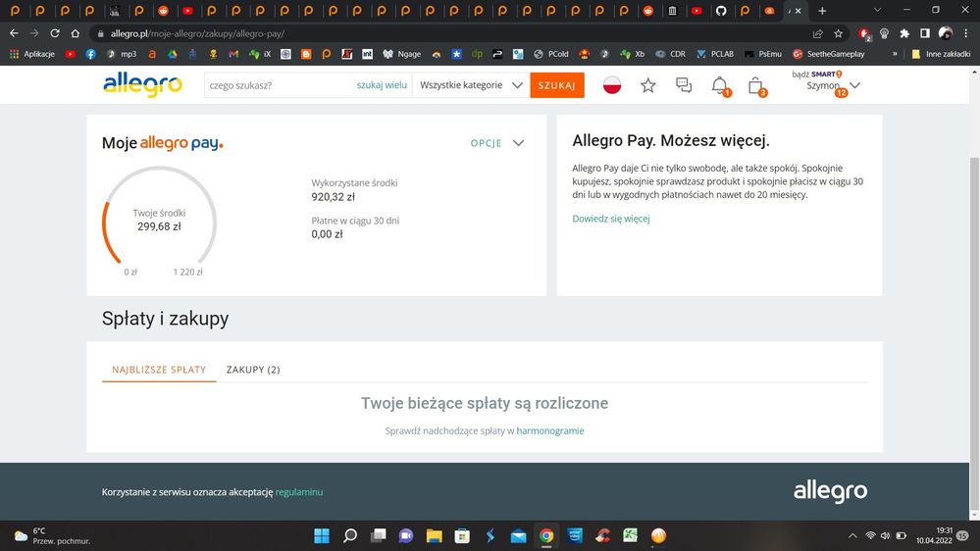Open the YouTube bookmark icon in bookmarks bar
980x551 pixels.
point(70,54)
